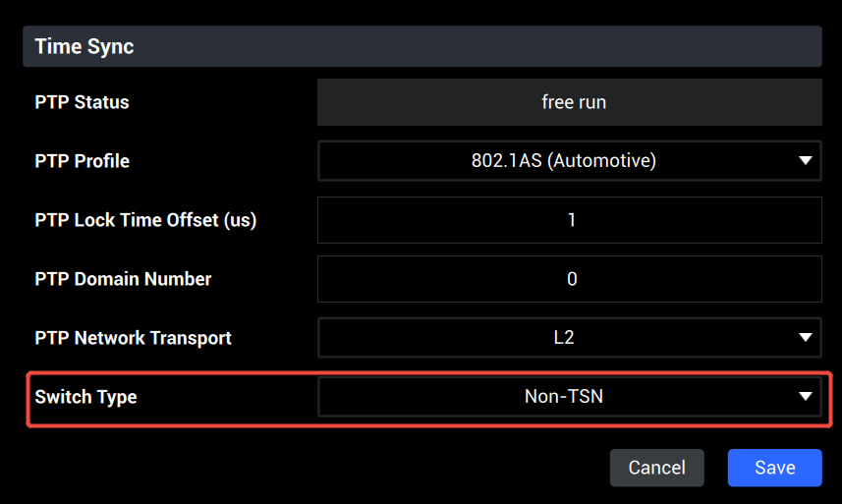Open the 802.1AS (Automotive) profile selector
Image resolution: width=842 pixels, height=504 pixels.
click(x=569, y=160)
